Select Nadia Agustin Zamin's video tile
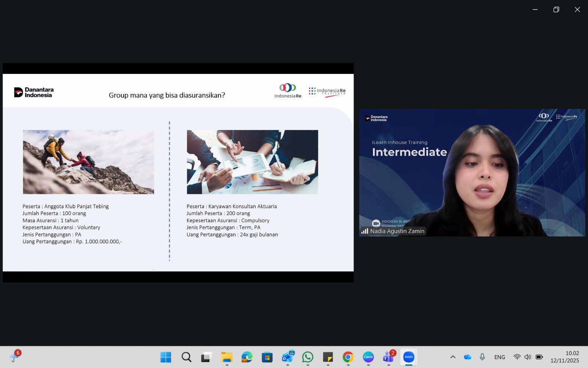Screen dimensions: 588x368 point(472,173)
